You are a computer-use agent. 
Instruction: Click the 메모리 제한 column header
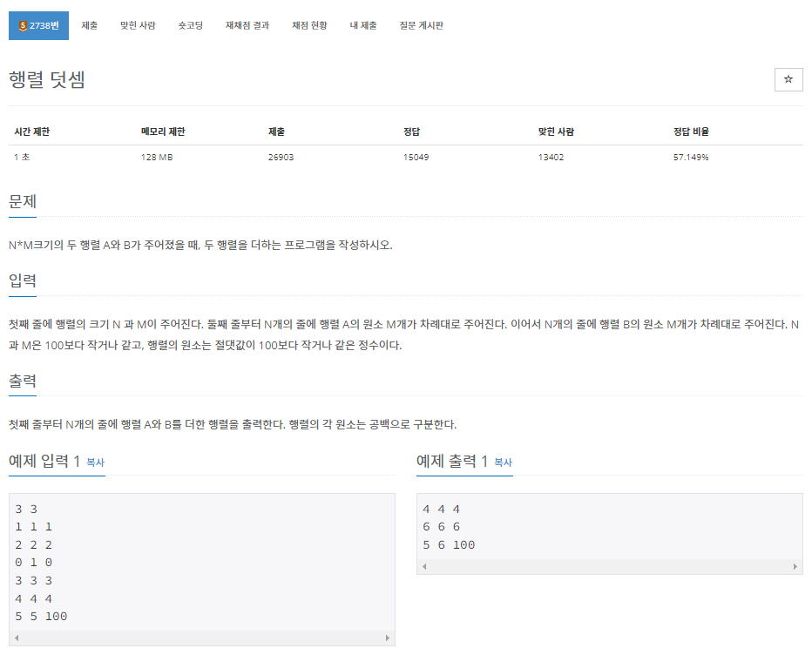point(163,132)
